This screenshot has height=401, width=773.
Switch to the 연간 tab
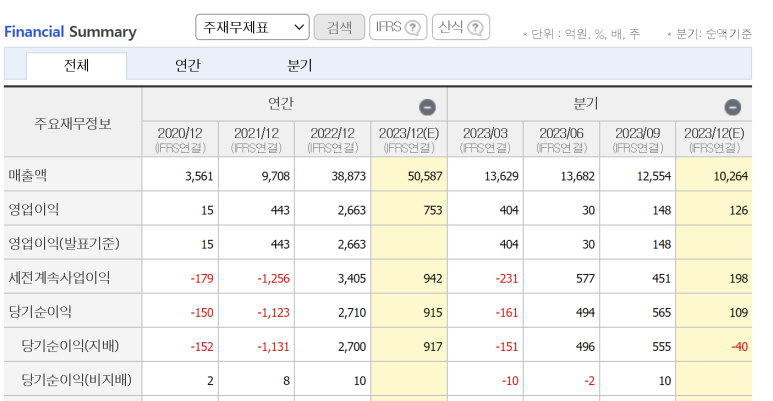[188, 65]
